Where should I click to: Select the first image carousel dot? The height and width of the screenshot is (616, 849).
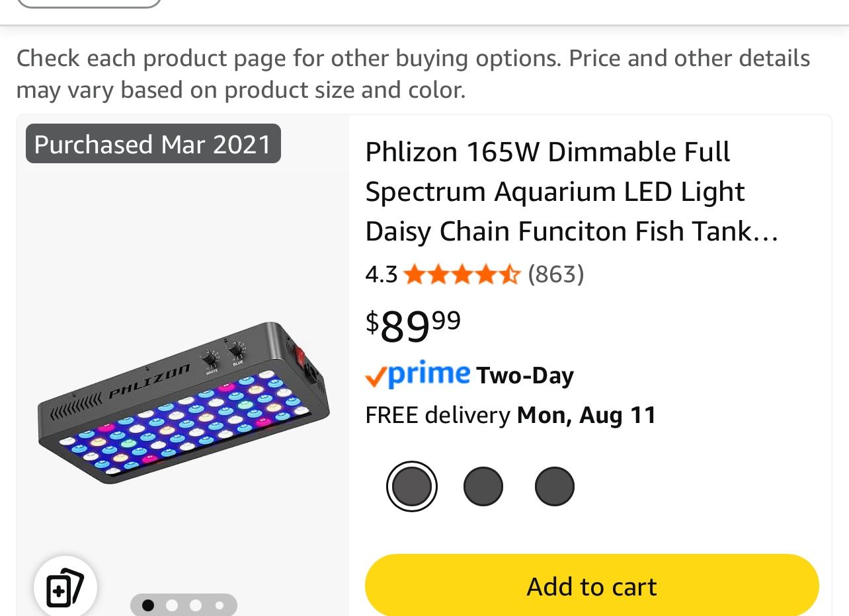(148, 605)
